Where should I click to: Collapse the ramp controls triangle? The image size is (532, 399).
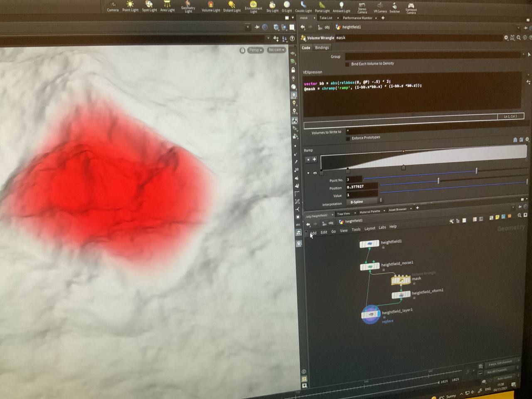pyautogui.click(x=308, y=173)
